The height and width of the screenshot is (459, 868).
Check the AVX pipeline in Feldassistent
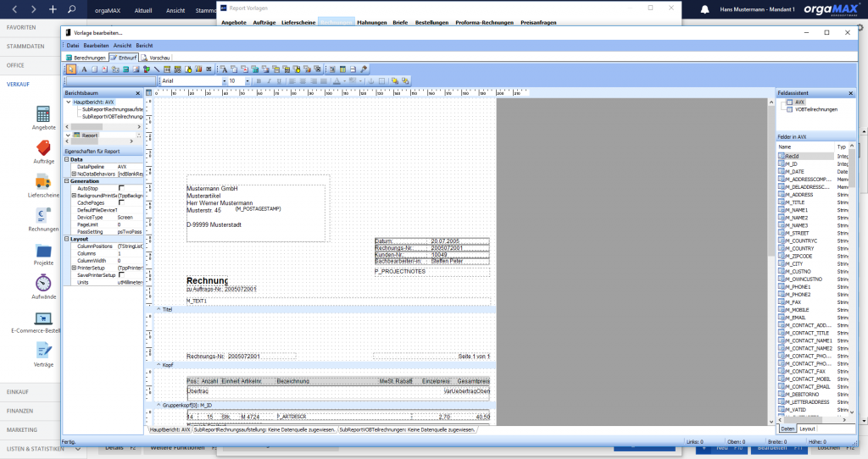[789, 102]
